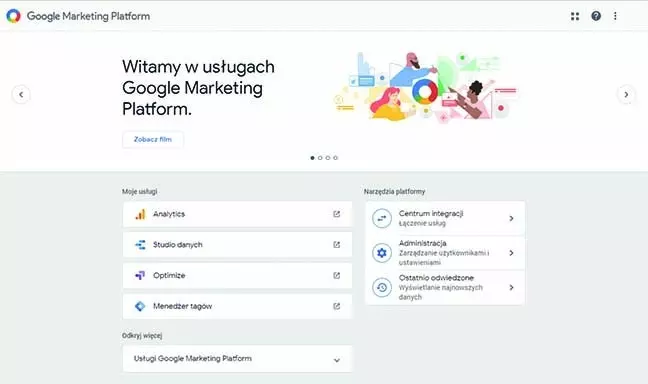
Task: Open the help question mark icon
Action: tap(596, 16)
